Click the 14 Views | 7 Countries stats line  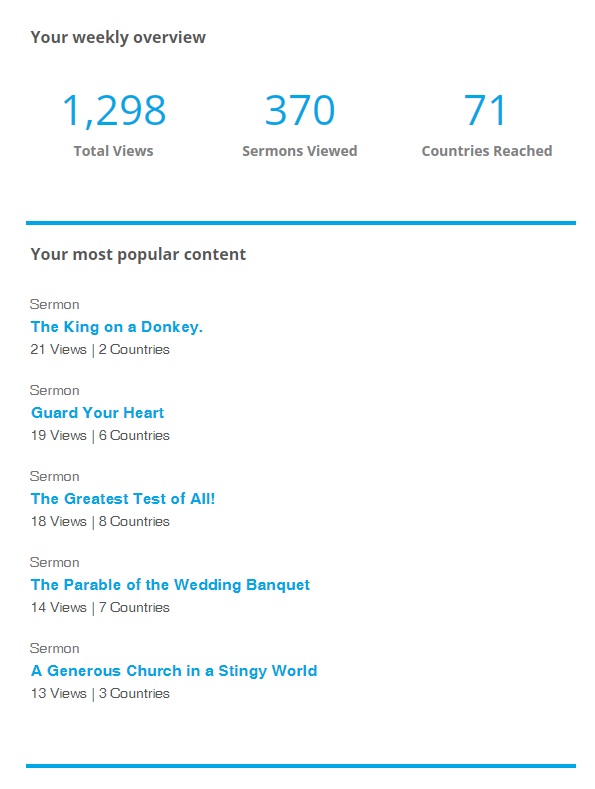point(100,608)
